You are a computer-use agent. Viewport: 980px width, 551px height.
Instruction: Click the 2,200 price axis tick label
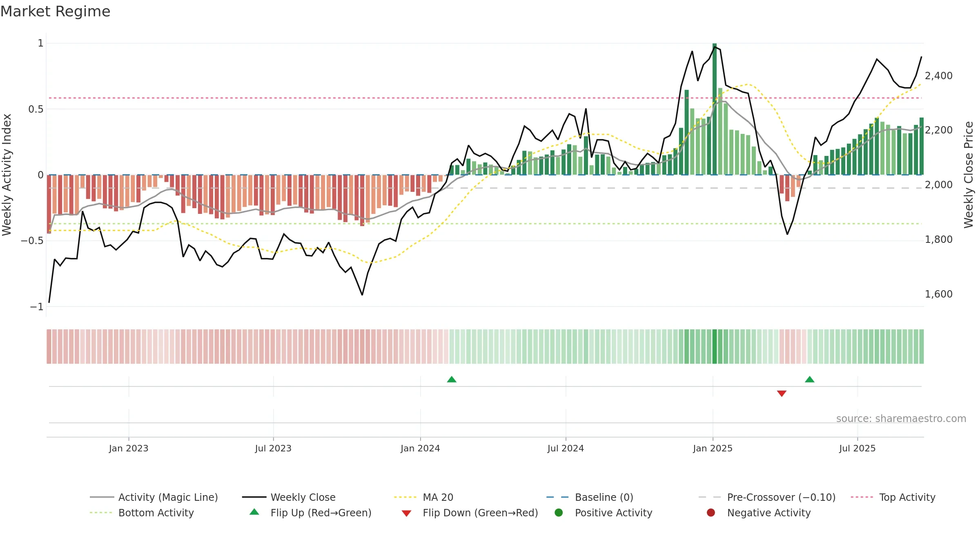pyautogui.click(x=939, y=130)
